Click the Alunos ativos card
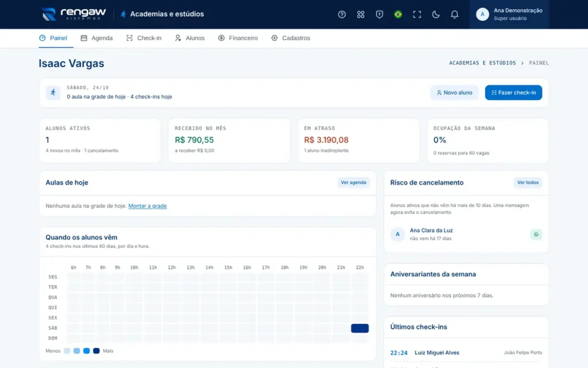 pyautogui.click(x=100, y=140)
